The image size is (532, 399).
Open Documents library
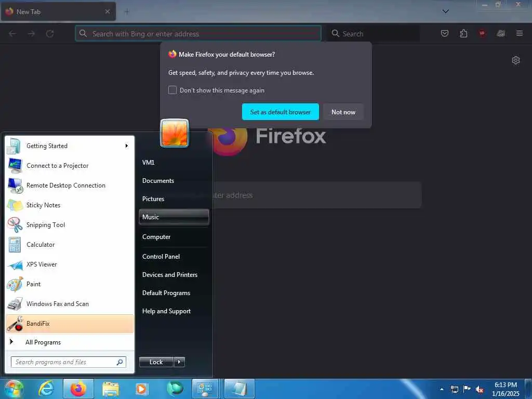click(x=174, y=180)
